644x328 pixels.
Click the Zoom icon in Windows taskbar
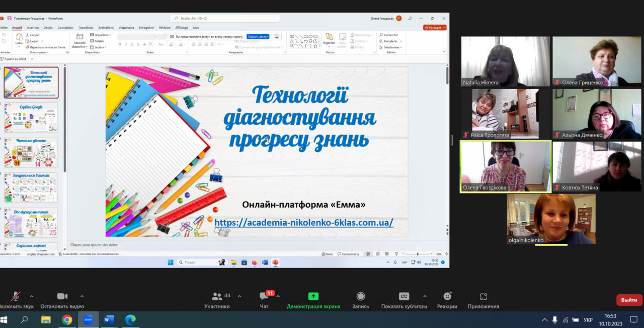[88, 319]
